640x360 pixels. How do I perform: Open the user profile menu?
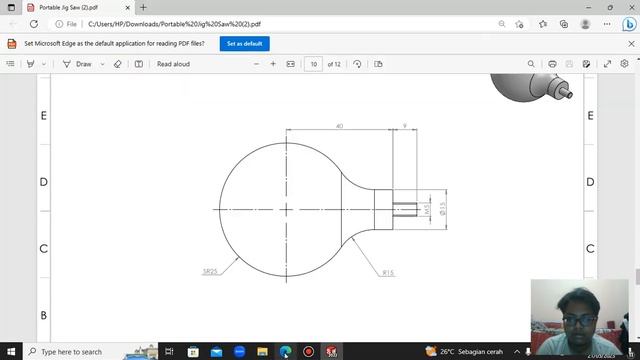[585, 24]
